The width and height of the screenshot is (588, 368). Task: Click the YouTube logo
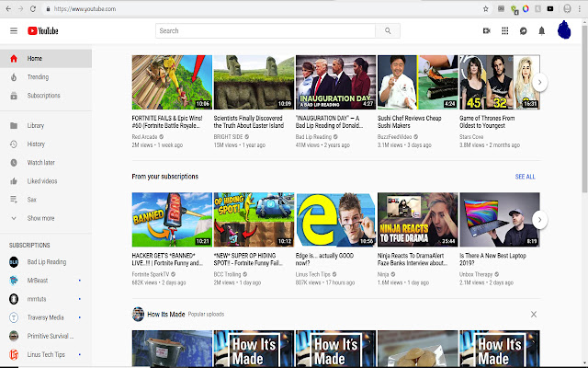pyautogui.click(x=43, y=30)
